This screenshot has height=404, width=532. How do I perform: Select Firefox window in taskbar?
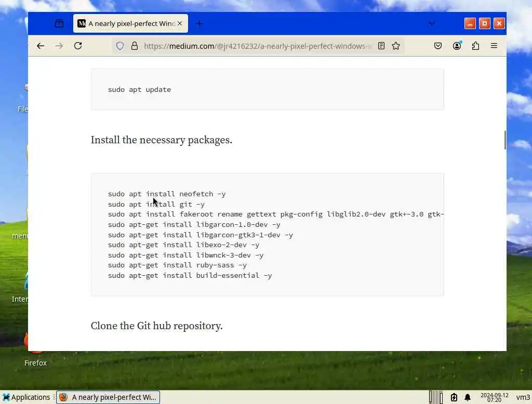point(108,397)
